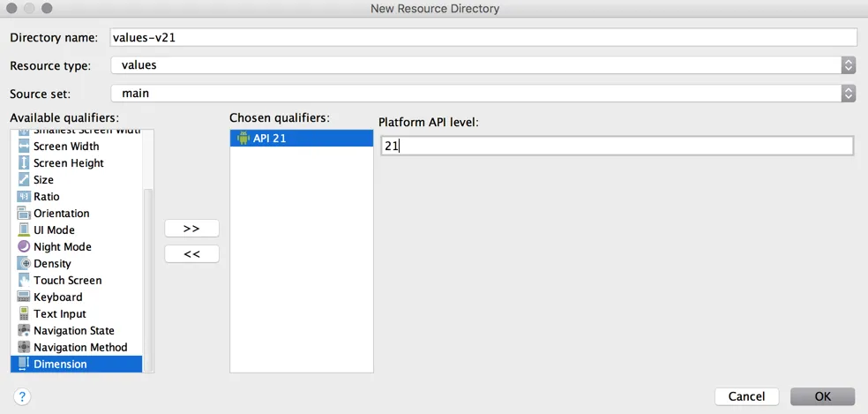Open the help question mark icon

pos(23,396)
